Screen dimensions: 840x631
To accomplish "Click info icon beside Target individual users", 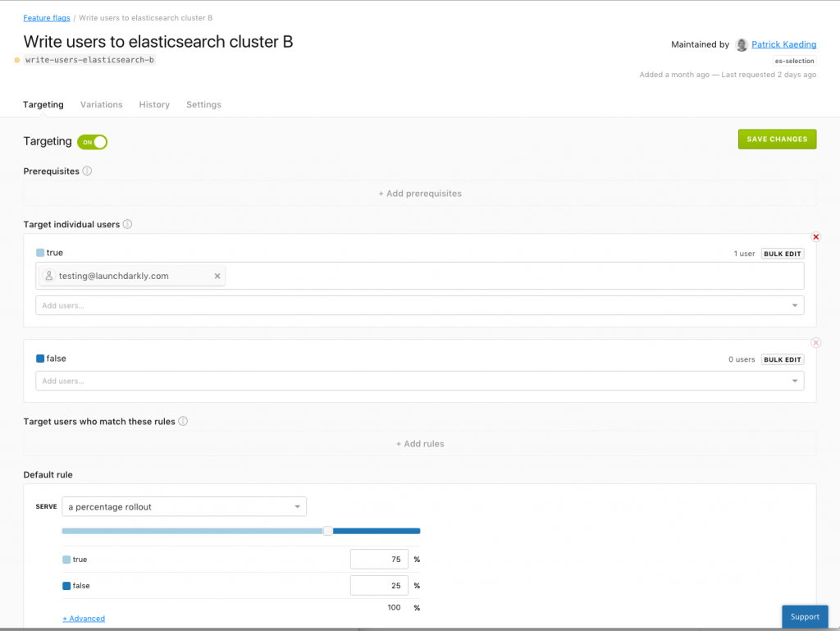I will click(127, 224).
